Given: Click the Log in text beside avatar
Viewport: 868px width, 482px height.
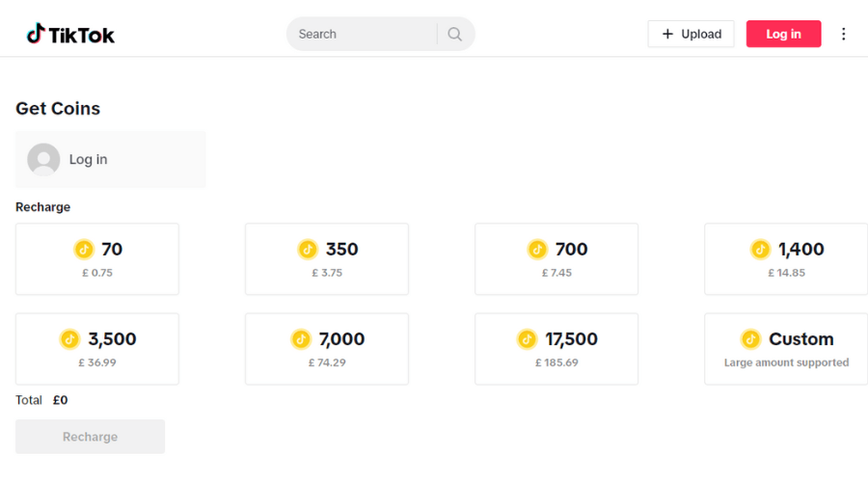Looking at the screenshot, I should click(89, 159).
